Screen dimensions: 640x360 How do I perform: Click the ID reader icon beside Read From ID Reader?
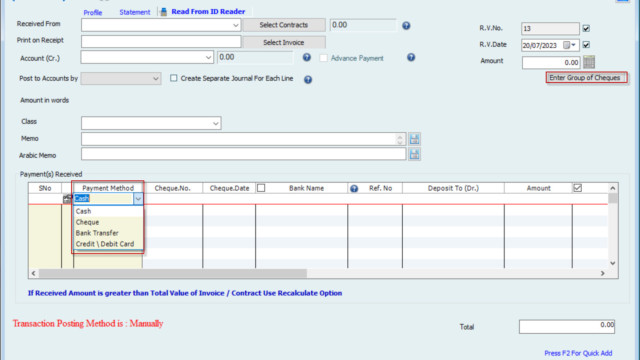tap(163, 12)
